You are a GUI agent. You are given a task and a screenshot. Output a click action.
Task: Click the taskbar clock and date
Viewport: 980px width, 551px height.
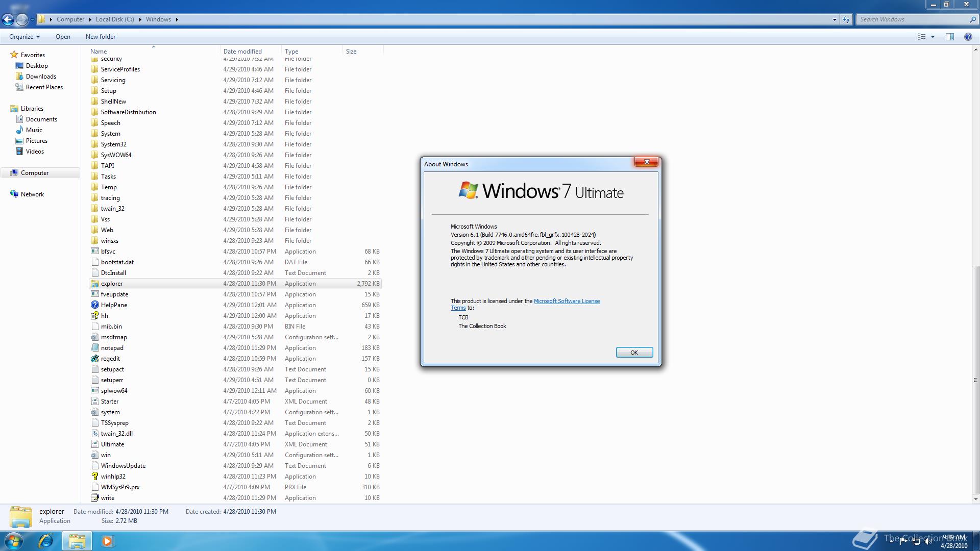954,541
